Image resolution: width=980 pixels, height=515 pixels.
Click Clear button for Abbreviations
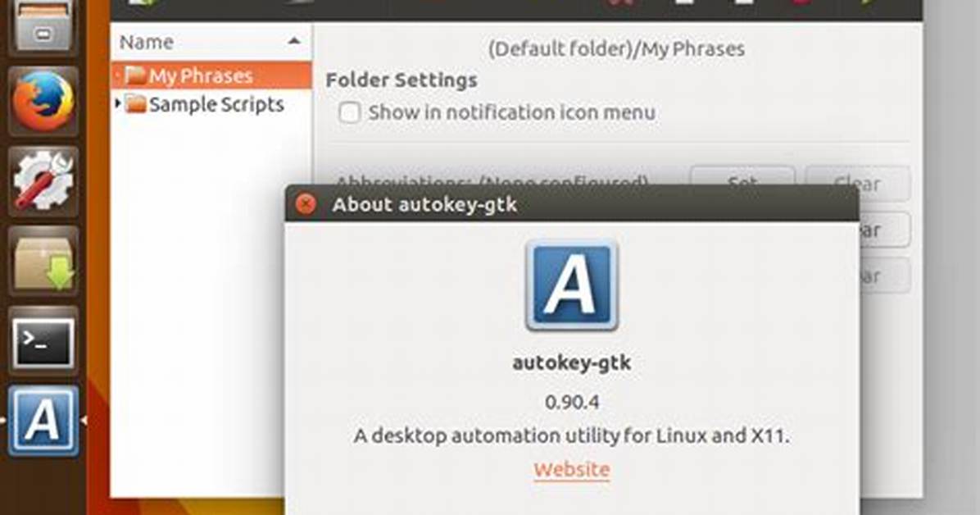click(x=857, y=183)
